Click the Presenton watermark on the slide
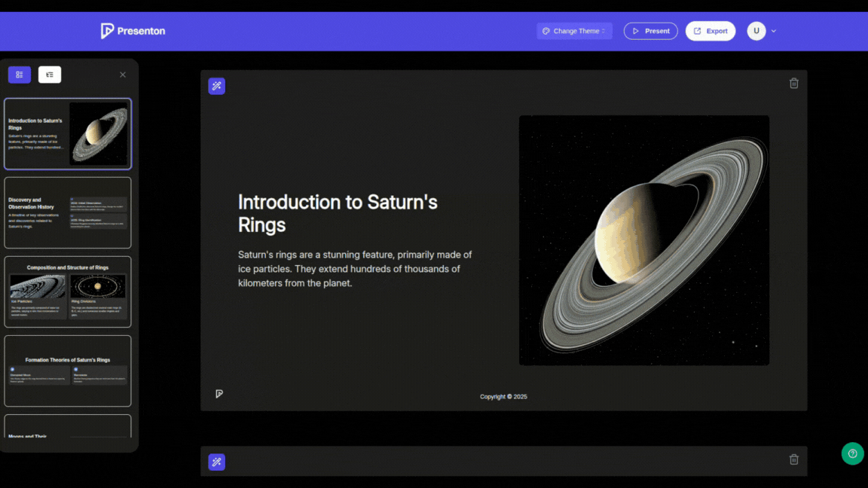 (219, 393)
